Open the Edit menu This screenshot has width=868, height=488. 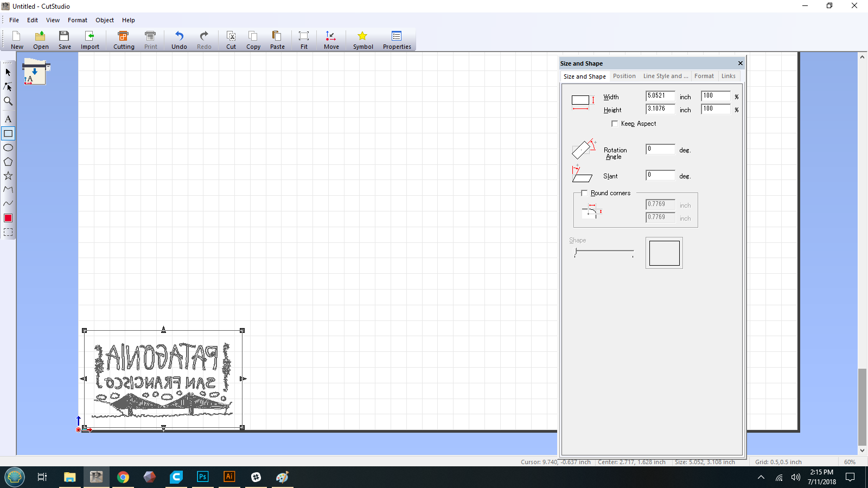pyautogui.click(x=33, y=20)
